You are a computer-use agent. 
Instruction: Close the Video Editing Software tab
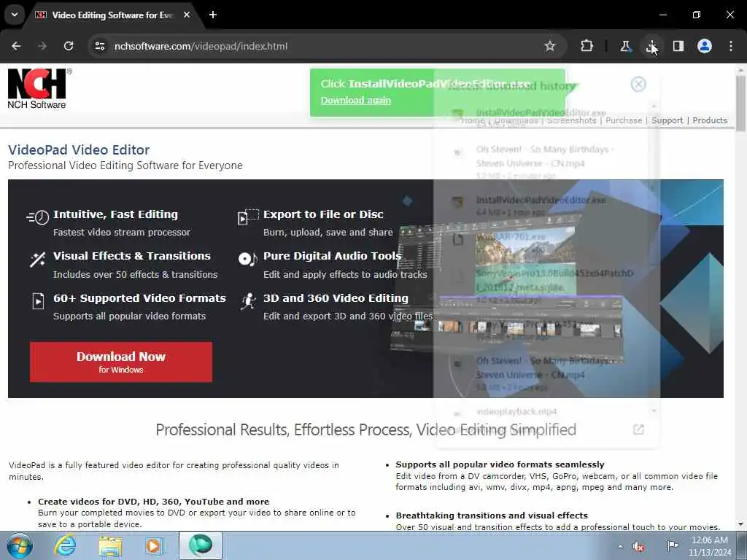coord(187,15)
